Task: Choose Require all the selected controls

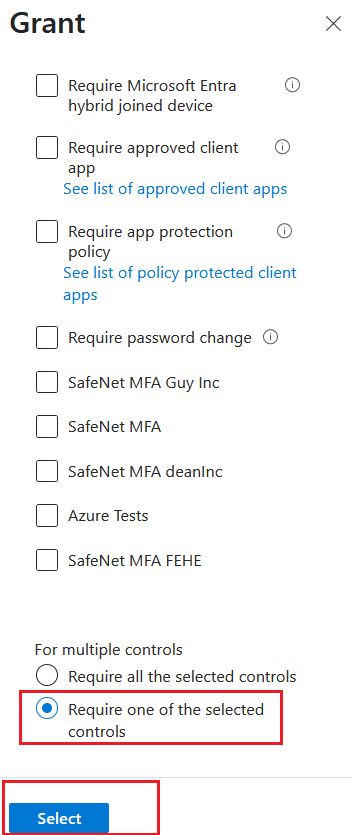Action: [x=47, y=676]
